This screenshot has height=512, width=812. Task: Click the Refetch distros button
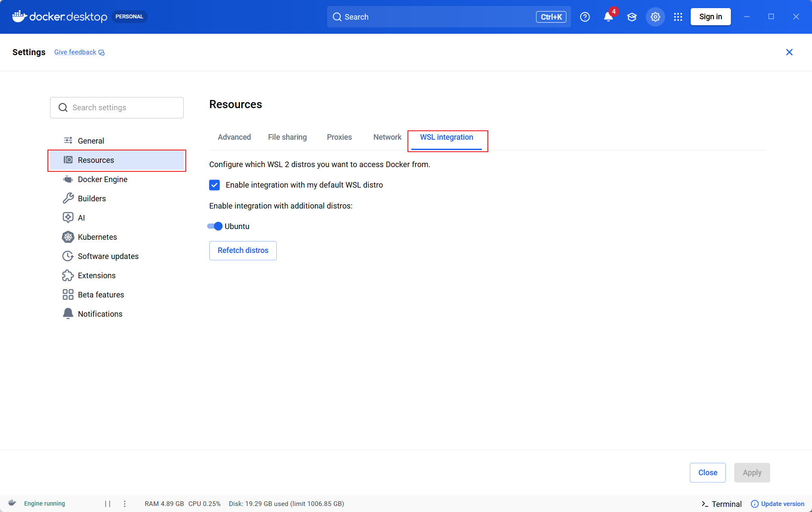243,250
